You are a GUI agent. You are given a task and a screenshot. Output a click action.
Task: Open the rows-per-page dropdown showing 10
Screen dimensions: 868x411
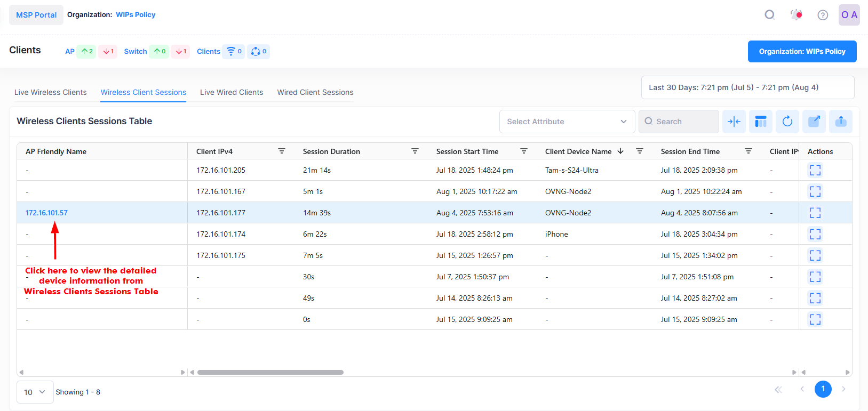pos(35,392)
